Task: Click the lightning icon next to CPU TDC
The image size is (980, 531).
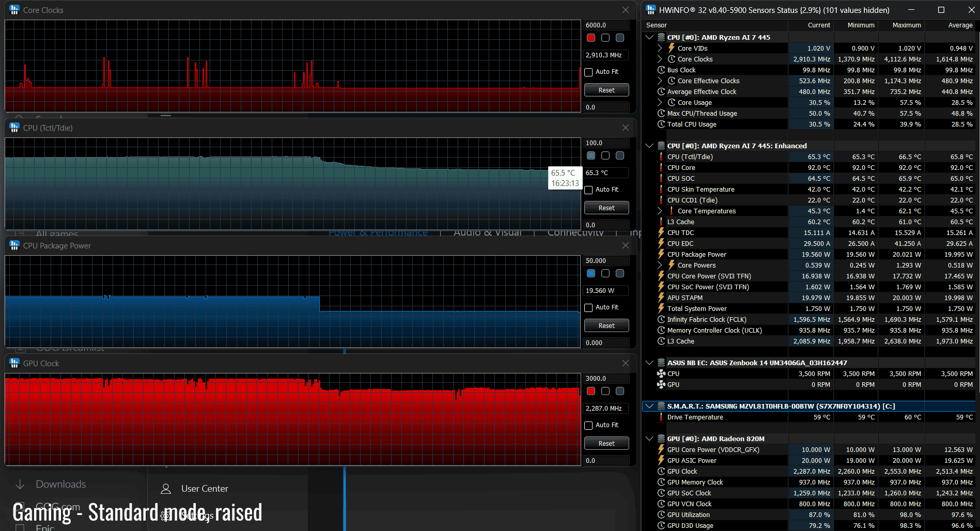Action: [x=661, y=232]
